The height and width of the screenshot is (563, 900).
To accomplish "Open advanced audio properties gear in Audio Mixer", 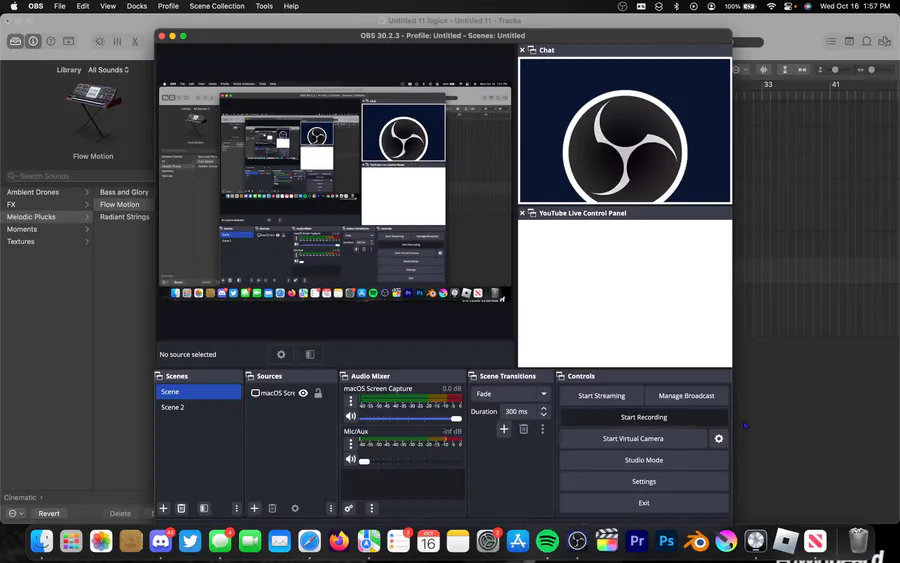I will (x=349, y=508).
